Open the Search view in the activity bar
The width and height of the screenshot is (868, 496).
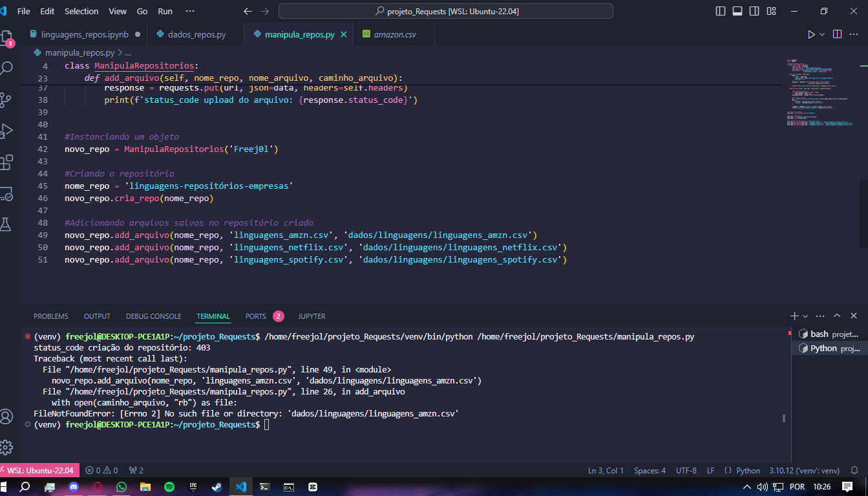pyautogui.click(x=6, y=67)
